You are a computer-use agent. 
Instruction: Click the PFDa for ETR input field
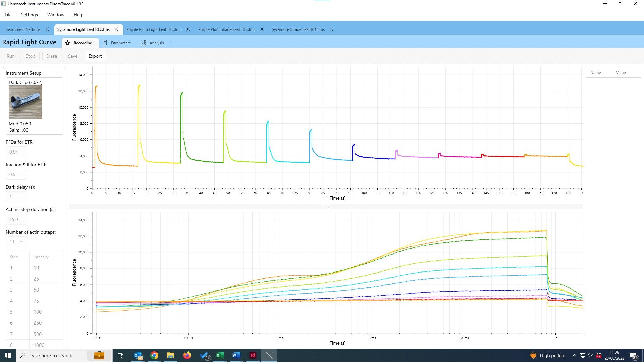16,152
